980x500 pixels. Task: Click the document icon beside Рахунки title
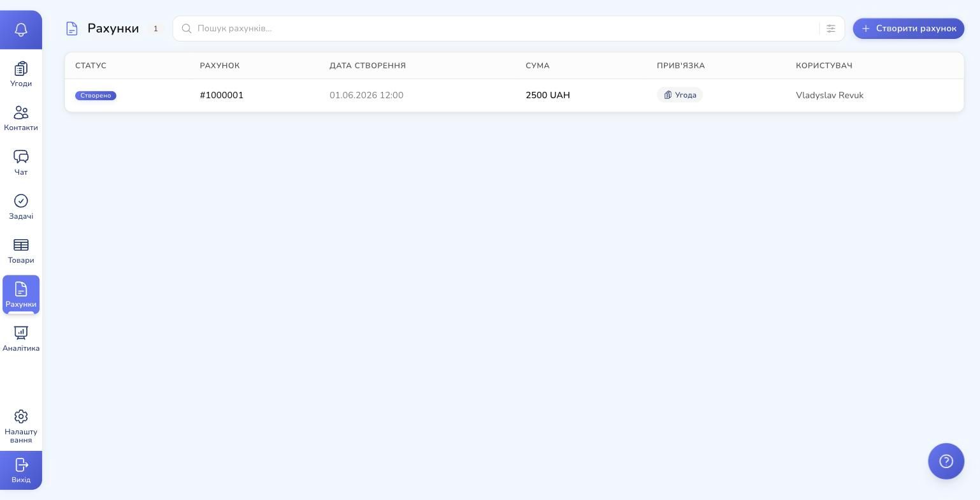72,29
